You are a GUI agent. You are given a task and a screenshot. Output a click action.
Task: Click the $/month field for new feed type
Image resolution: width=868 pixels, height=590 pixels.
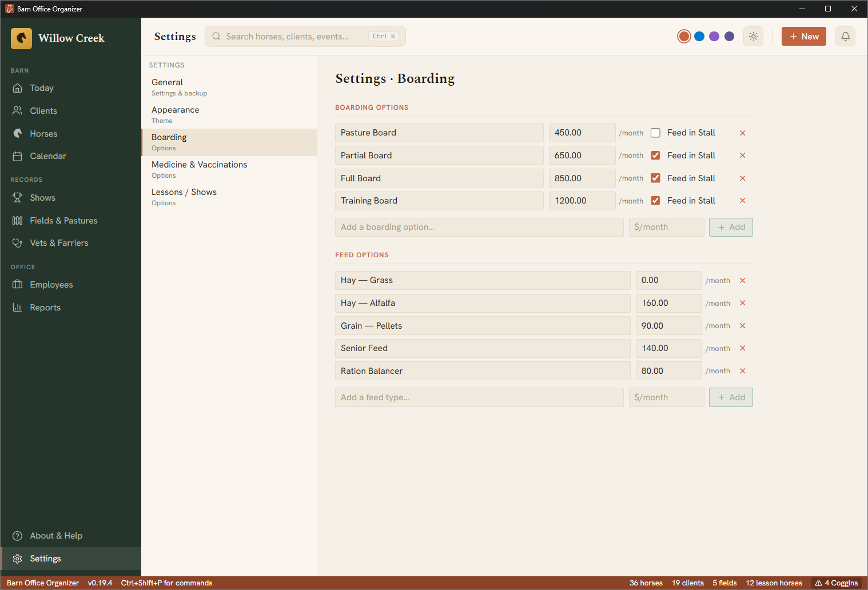click(666, 397)
